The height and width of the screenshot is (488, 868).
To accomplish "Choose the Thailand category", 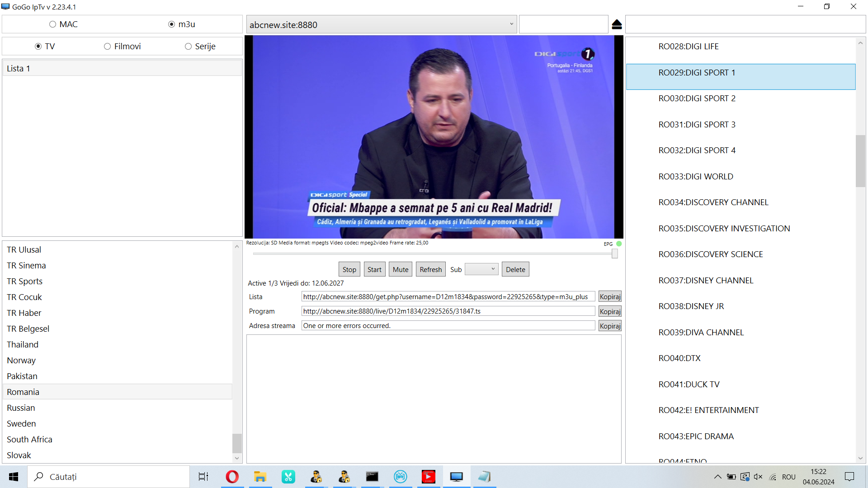I will tap(118, 344).
